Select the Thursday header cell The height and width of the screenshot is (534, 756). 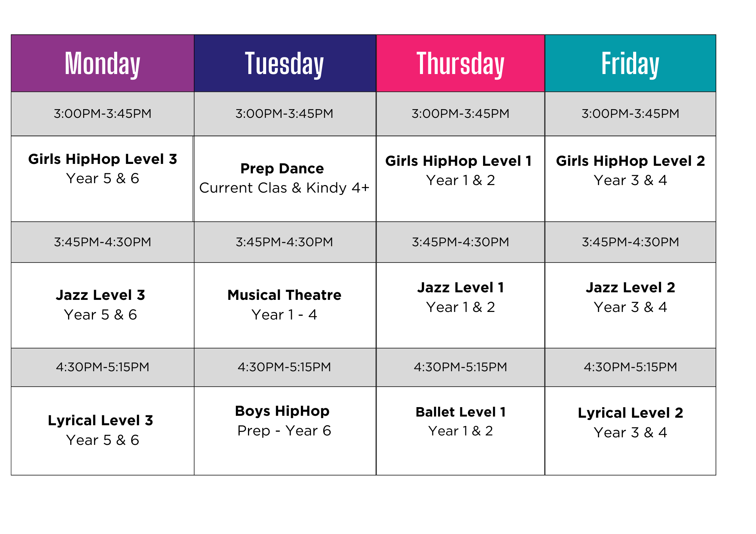(460, 63)
